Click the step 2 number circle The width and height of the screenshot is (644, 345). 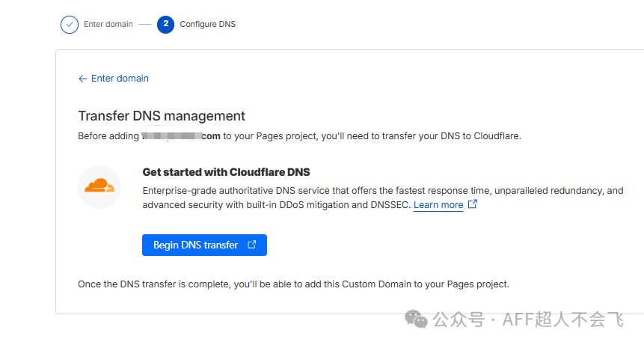click(165, 25)
